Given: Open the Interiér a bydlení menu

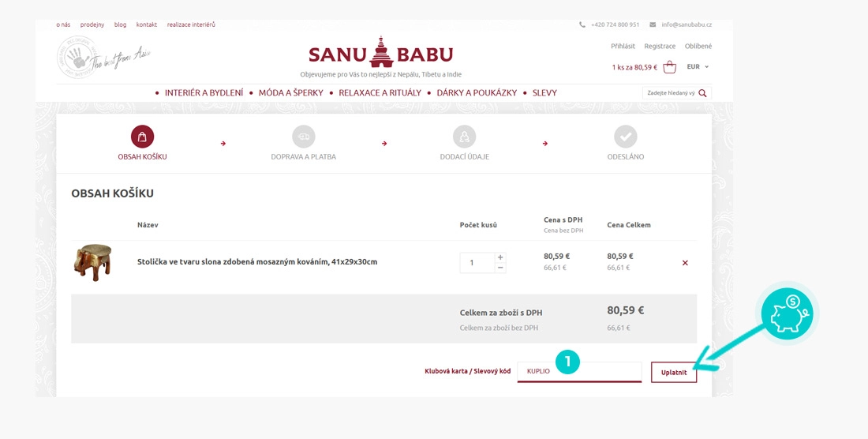Looking at the screenshot, I should (x=204, y=93).
